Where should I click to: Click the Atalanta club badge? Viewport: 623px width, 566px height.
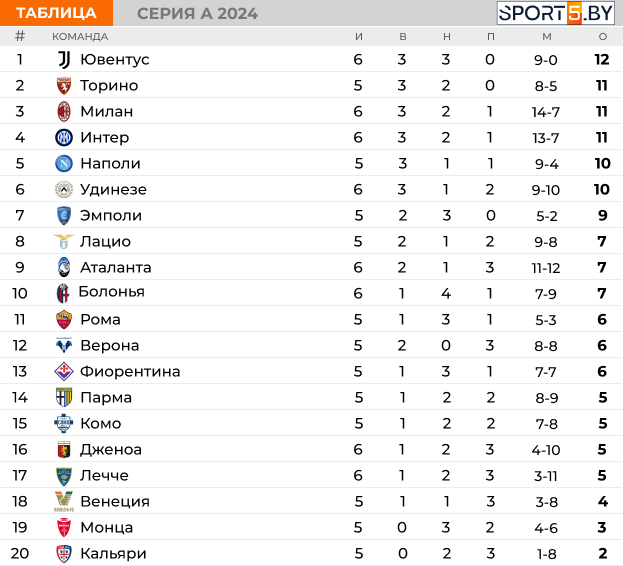[x=64, y=267]
